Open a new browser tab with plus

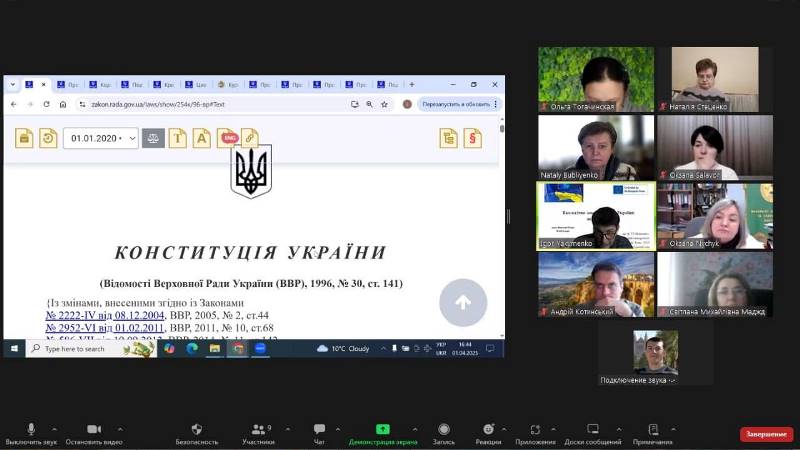click(x=412, y=85)
